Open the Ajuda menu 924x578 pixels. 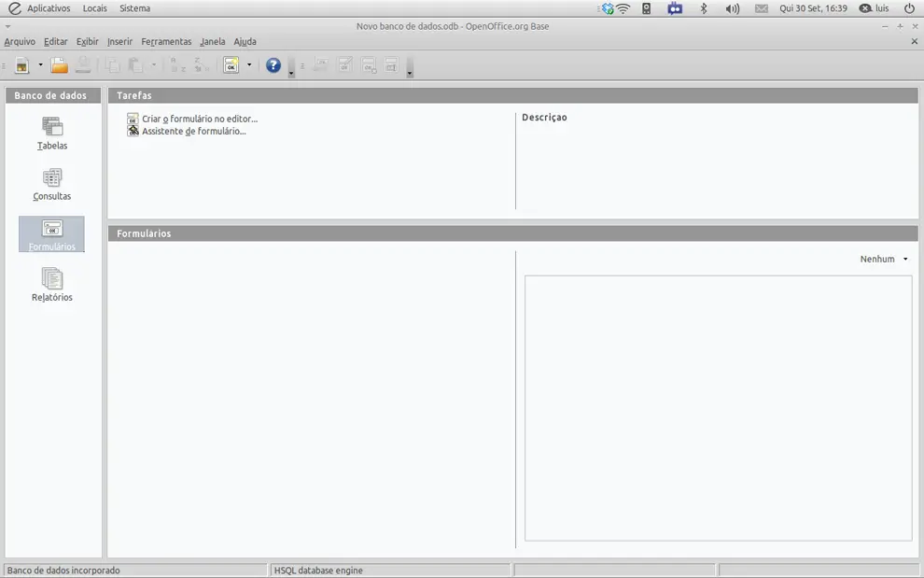click(x=245, y=41)
